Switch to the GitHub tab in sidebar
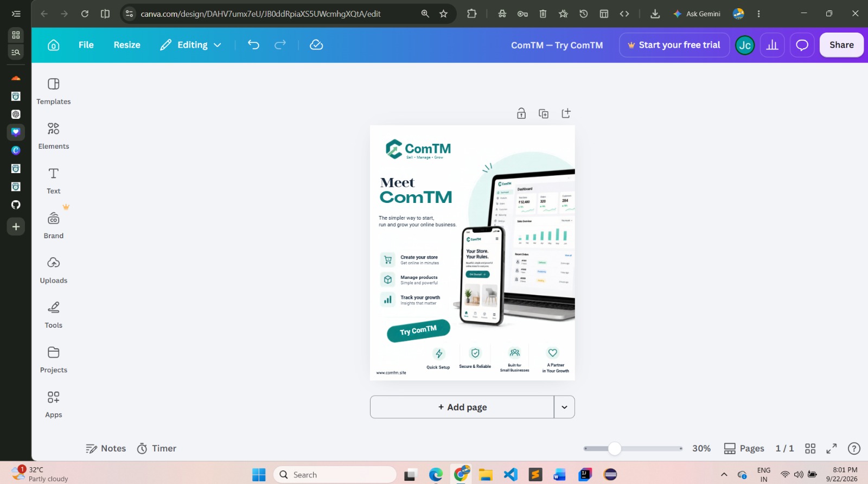 point(16,205)
